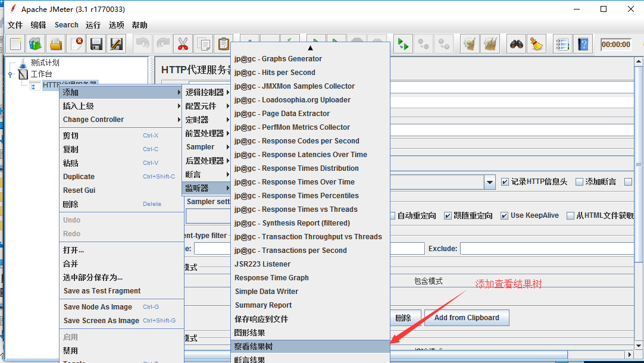Expand the 定时器 submenu
This screenshot has width=644, height=363.
point(207,120)
